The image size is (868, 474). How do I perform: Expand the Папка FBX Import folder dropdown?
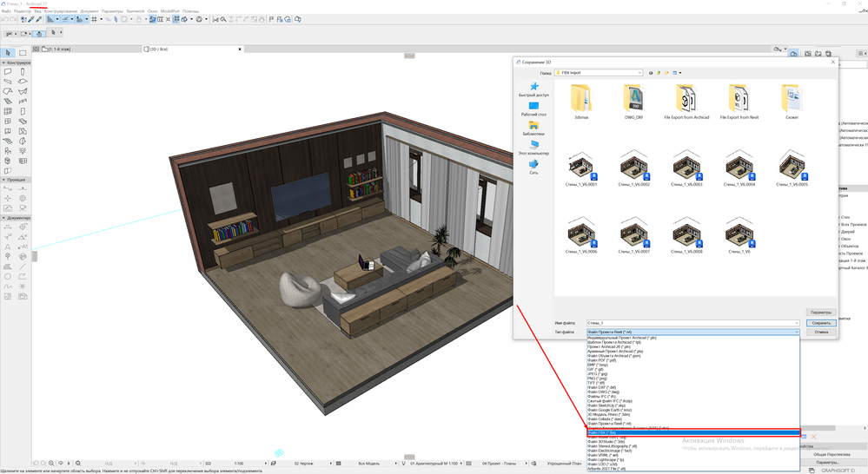click(639, 73)
